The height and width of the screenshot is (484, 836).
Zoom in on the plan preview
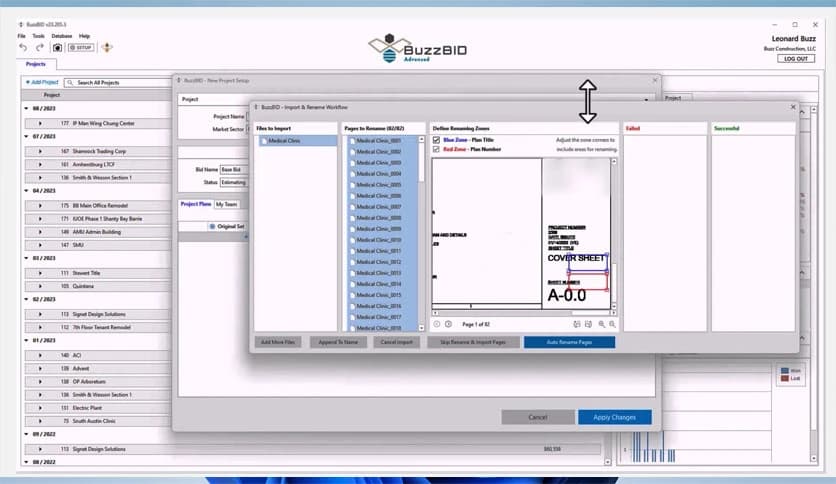pyautogui.click(x=601, y=324)
